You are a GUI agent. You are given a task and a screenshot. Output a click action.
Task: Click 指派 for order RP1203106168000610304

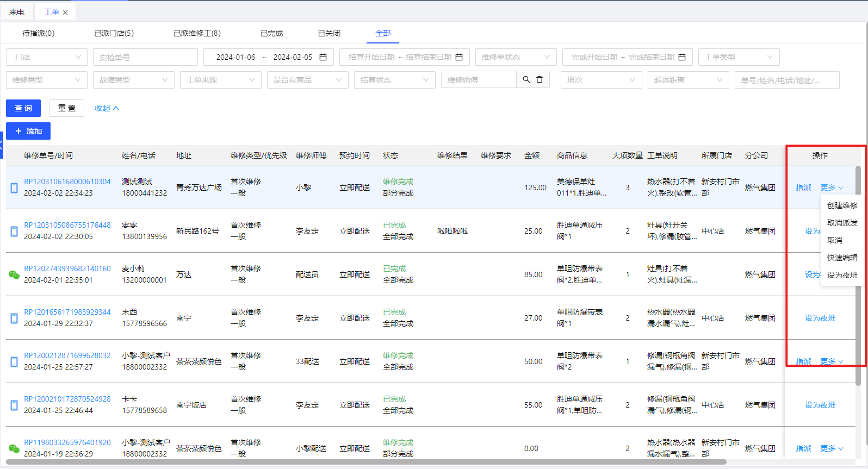pos(803,187)
